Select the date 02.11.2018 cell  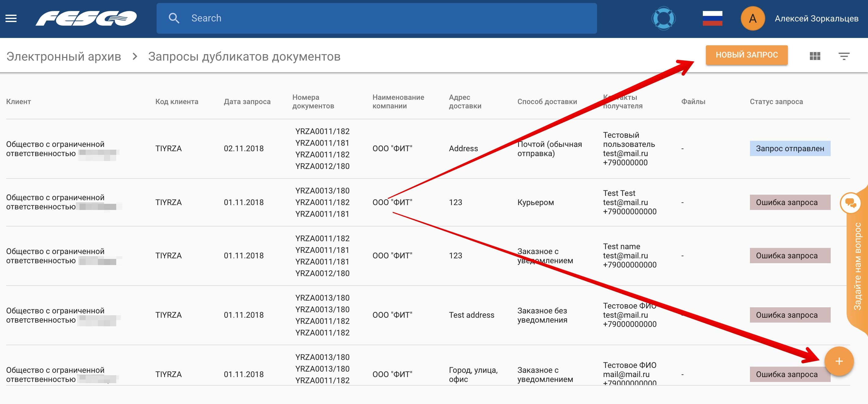point(244,148)
